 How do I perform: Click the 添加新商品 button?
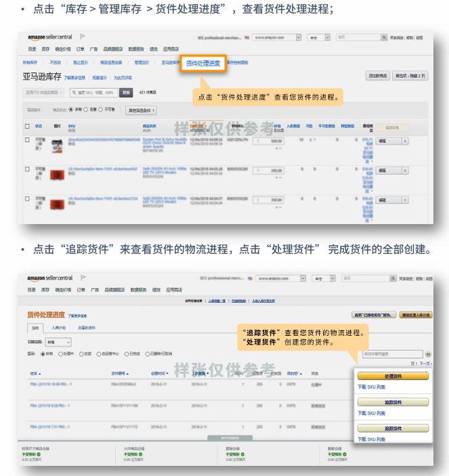click(378, 76)
